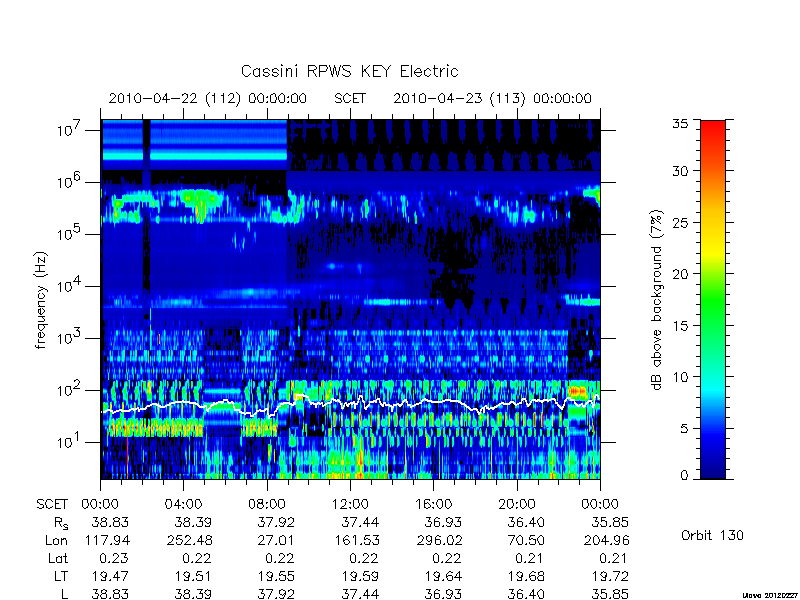800x600 pixels.
Task: Click the title 'Cassini RPWS KEY Electric'
Action: pos(349,71)
